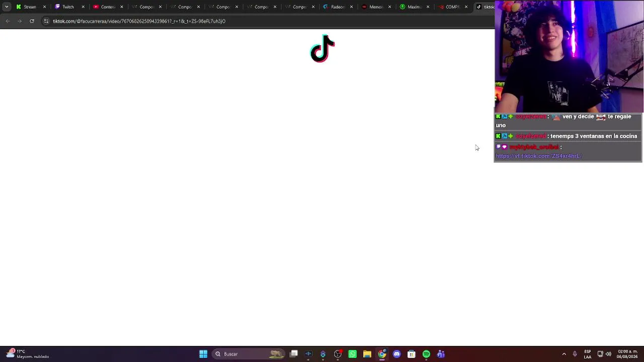Open the site information icon in address bar
This screenshot has height=362, width=644.
click(46, 21)
